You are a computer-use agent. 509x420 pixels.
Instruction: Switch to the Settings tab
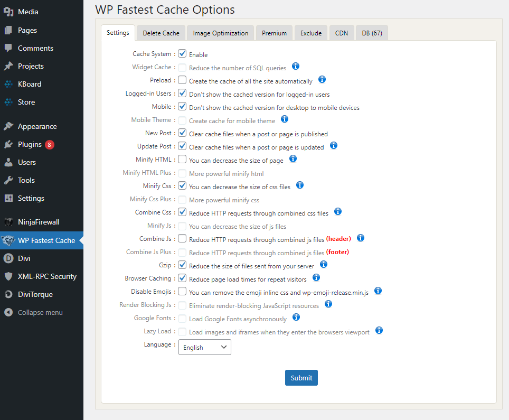[118, 33]
